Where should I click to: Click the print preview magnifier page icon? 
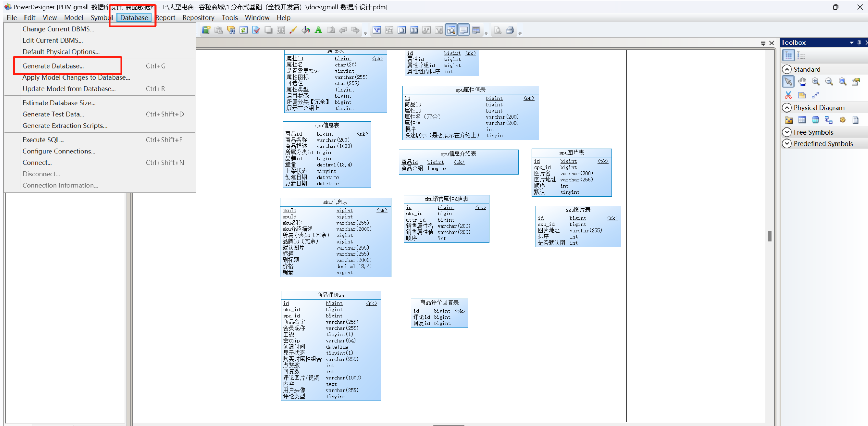pyautogui.click(x=497, y=30)
